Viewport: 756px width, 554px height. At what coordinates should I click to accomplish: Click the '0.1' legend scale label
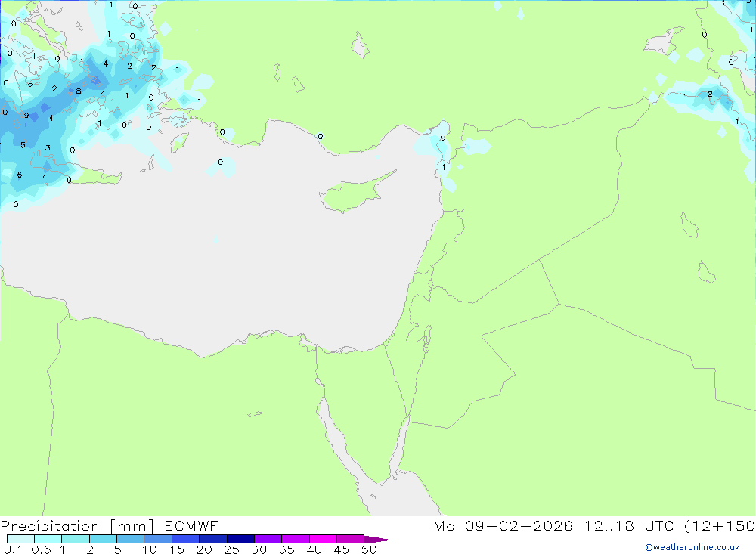pyautogui.click(x=13, y=549)
